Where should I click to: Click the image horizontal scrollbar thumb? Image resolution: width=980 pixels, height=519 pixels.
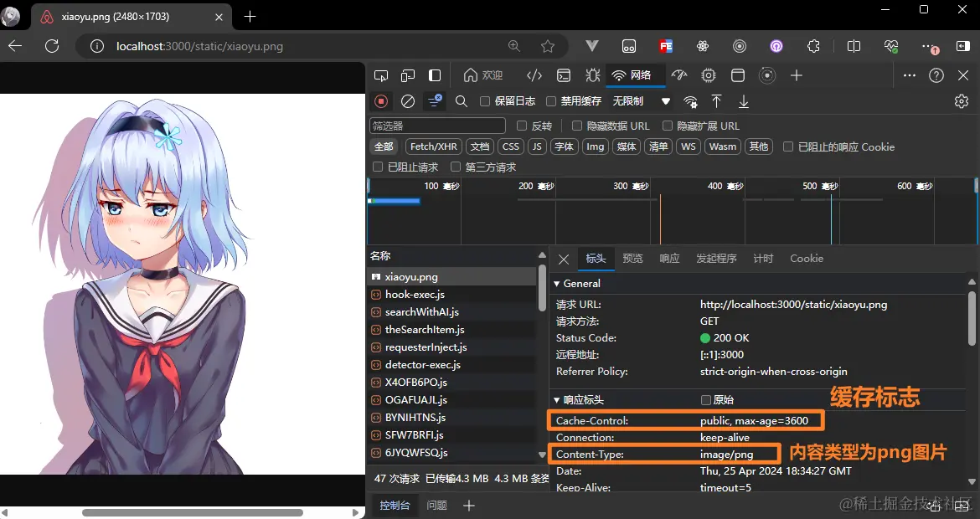[x=193, y=513]
